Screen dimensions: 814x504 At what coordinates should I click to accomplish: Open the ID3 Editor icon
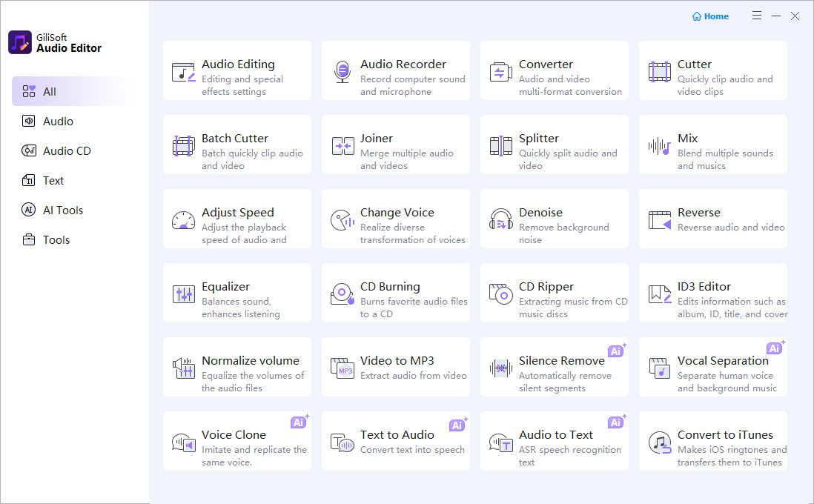pyautogui.click(x=659, y=294)
